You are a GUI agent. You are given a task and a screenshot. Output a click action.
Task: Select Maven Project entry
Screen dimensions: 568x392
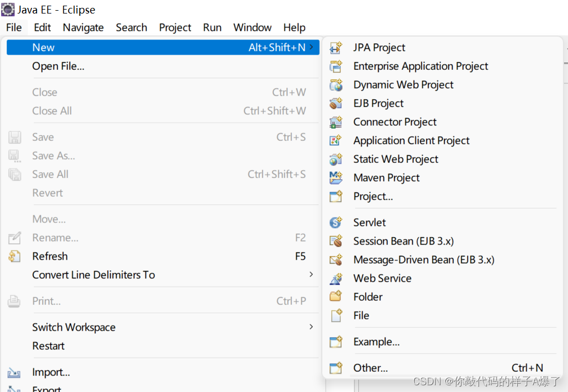coord(443,178)
